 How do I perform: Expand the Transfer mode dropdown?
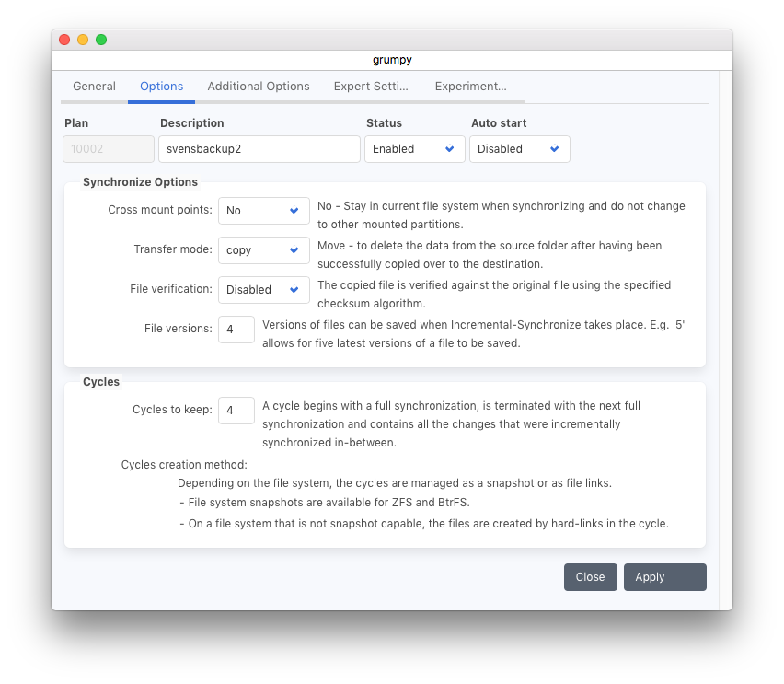263,250
